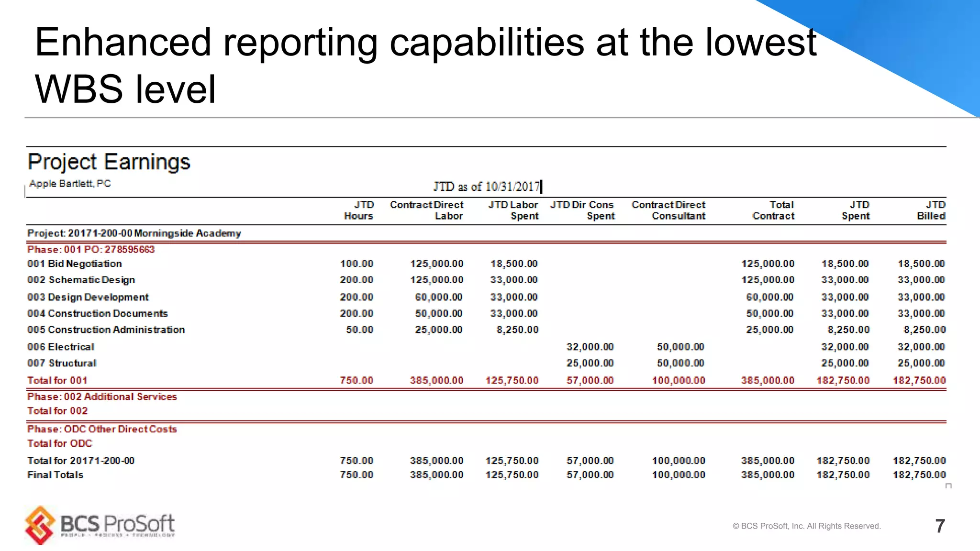Click the 'JTD Billed' column header
Image resolution: width=980 pixels, height=551 pixels.
click(x=931, y=210)
